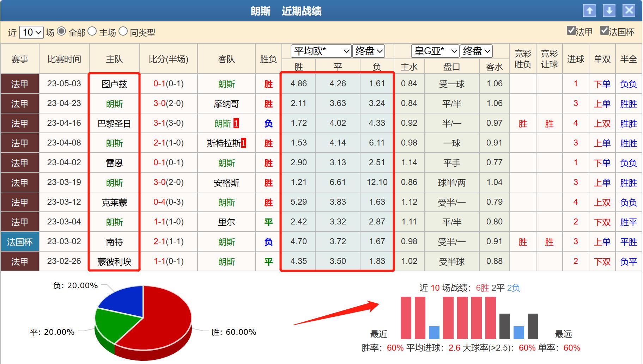Click the most recent red result bar
Image resolution: width=643 pixels, height=364 pixels.
(406, 317)
